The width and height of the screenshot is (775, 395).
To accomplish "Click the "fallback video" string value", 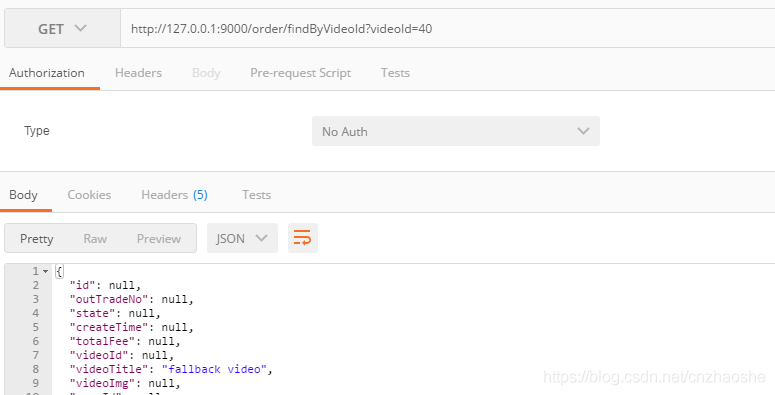I will tap(215, 369).
